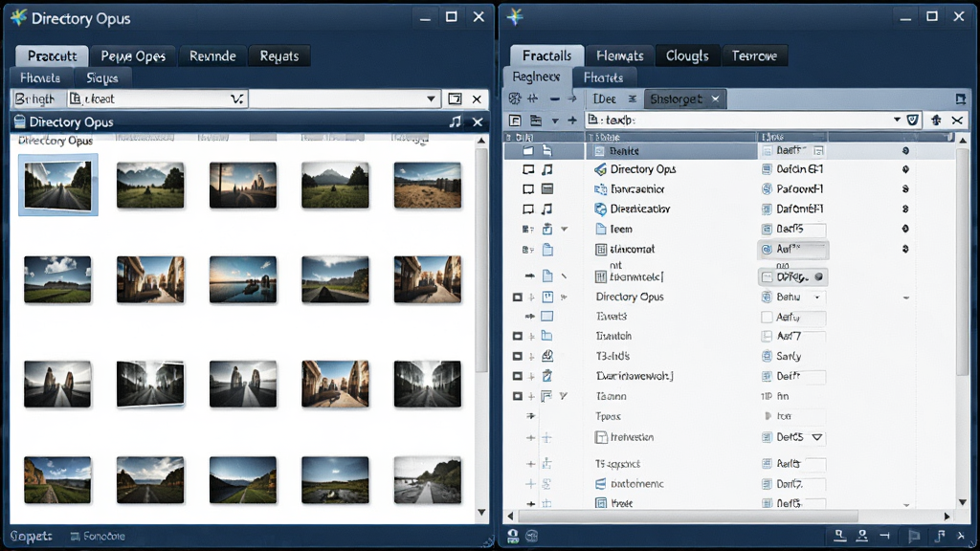
Task: Click the Fonocote icon in left status bar
Action: click(x=75, y=536)
